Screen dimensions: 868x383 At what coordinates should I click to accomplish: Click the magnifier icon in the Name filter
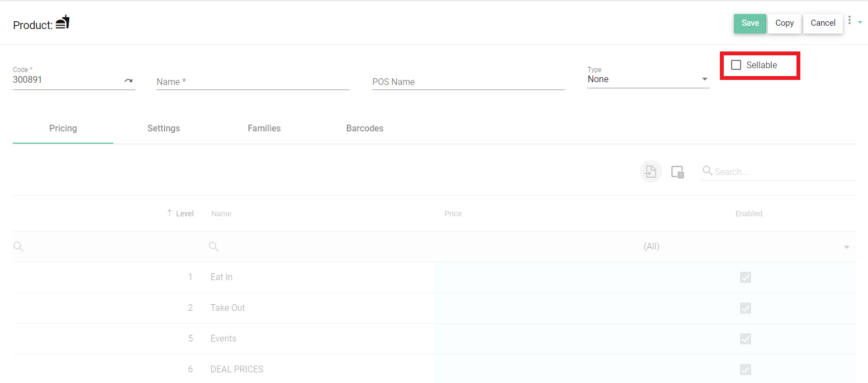[213, 247]
